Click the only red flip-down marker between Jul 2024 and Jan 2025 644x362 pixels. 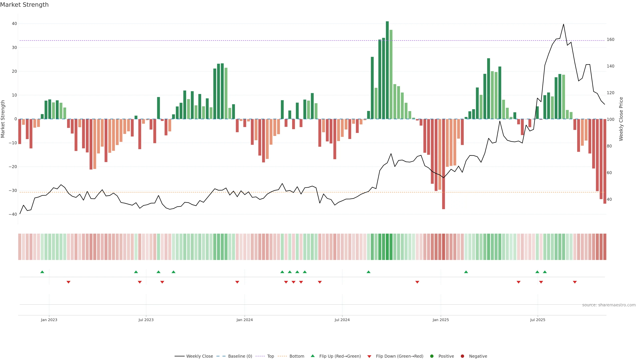click(417, 282)
